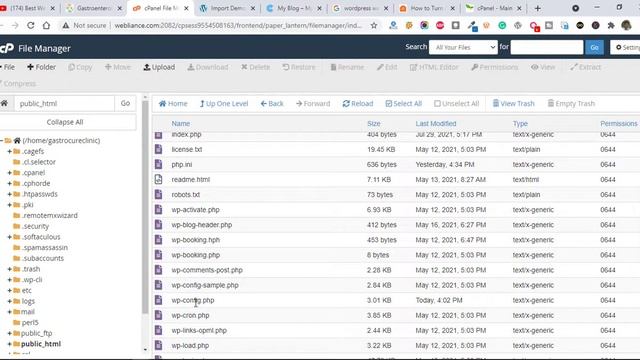
Task: Click the license.txt file icon
Action: click(158, 149)
